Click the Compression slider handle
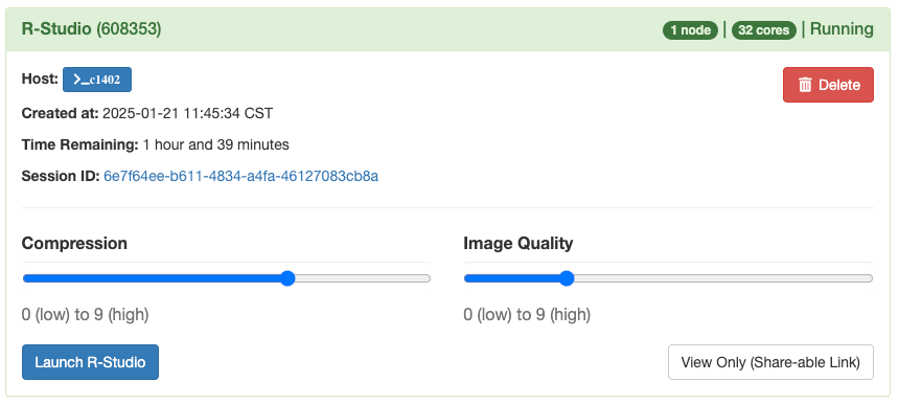The width and height of the screenshot is (900, 404). click(288, 278)
